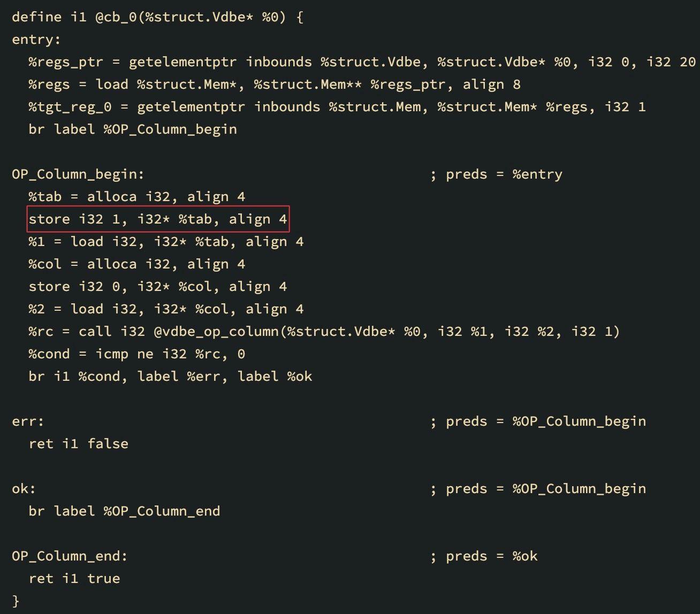Click the 'ret i1 true' statement
The image size is (700, 614).
pos(74,579)
